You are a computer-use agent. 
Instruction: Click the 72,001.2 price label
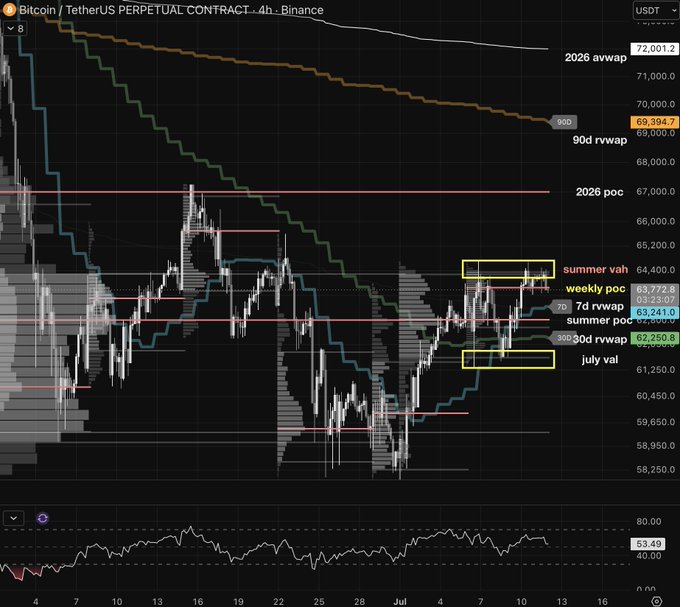pos(655,49)
